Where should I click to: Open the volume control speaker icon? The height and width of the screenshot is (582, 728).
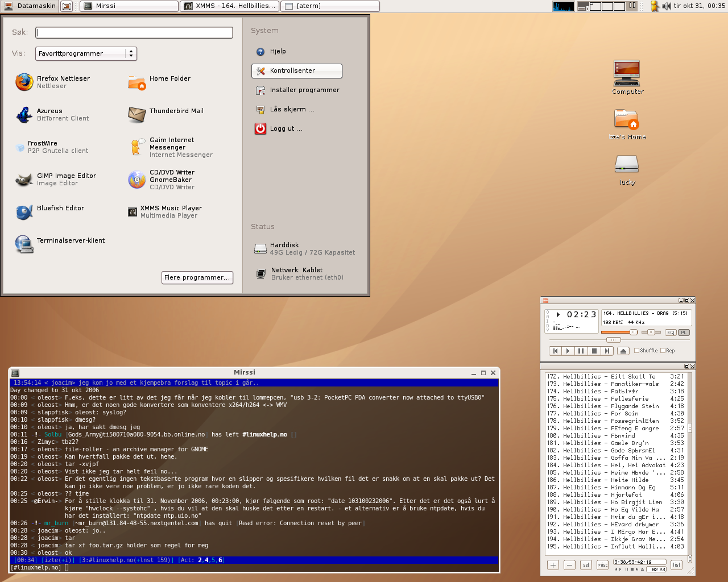666,6
